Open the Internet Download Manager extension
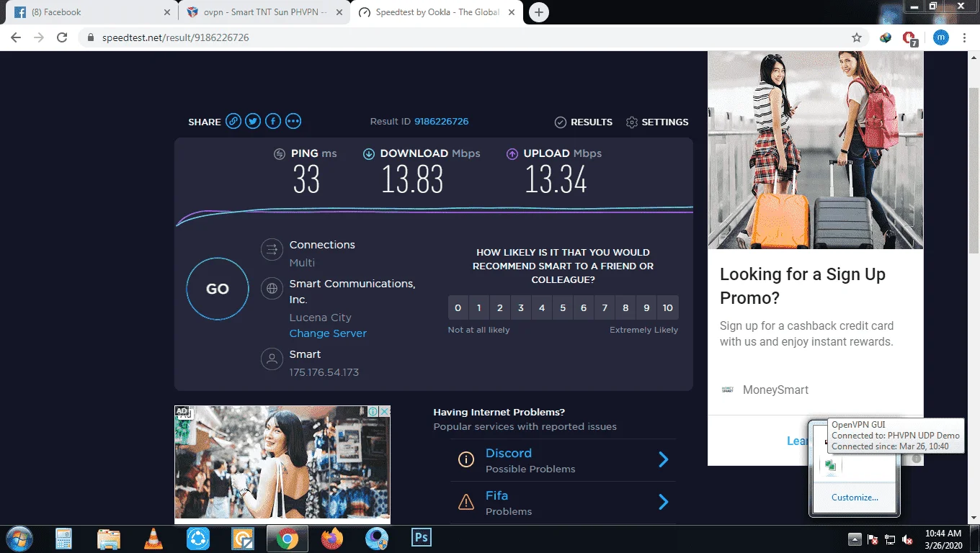Screen dimensions: 980x553 coord(886,37)
